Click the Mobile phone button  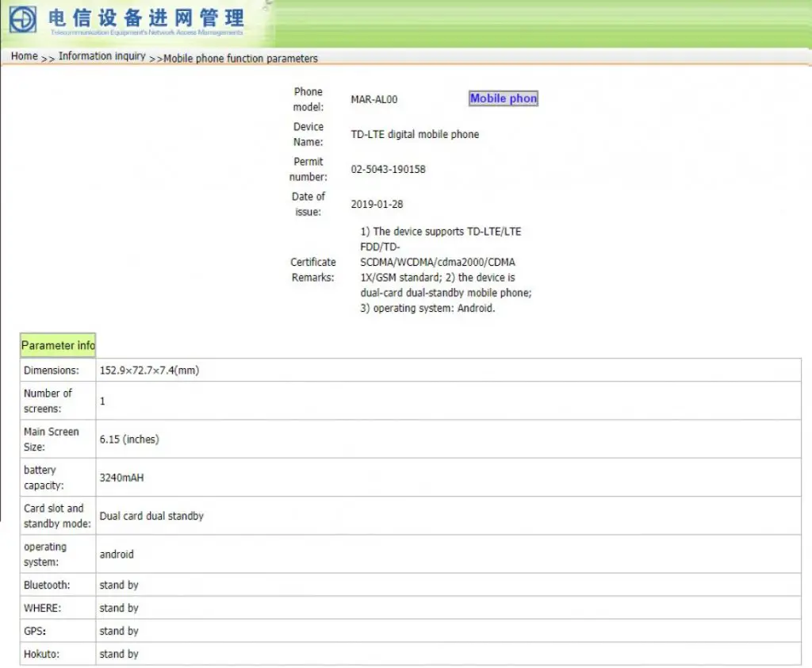[504, 98]
